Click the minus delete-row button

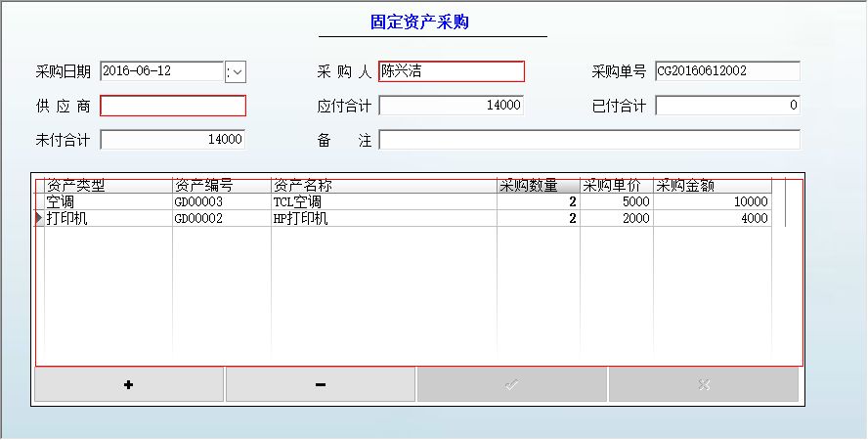click(320, 384)
